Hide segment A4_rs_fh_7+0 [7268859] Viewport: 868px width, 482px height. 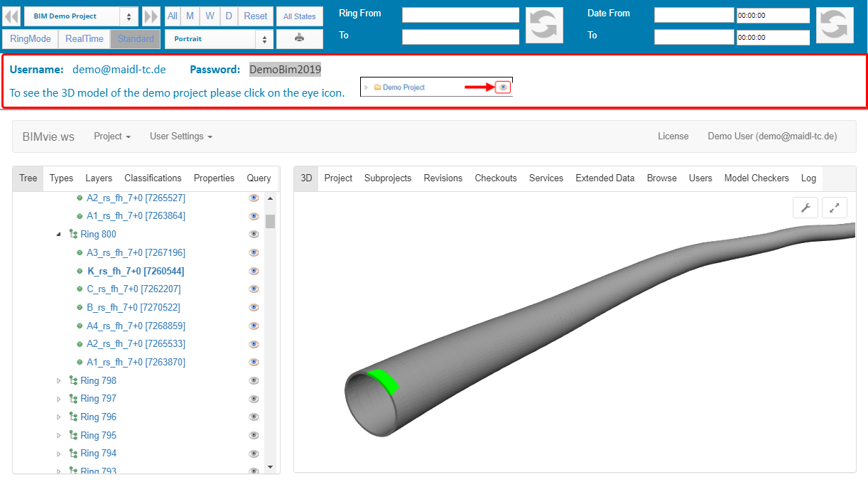(x=254, y=326)
